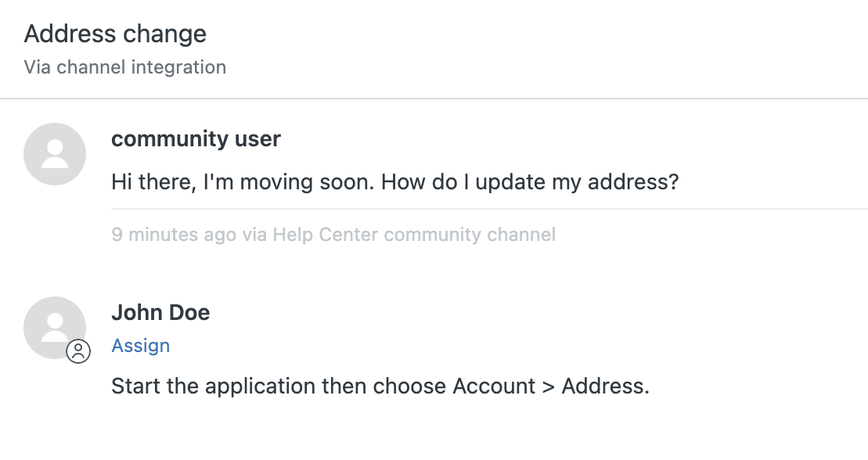Click the Via channel integration subtitle
This screenshot has height=460, width=868.
pos(125,67)
